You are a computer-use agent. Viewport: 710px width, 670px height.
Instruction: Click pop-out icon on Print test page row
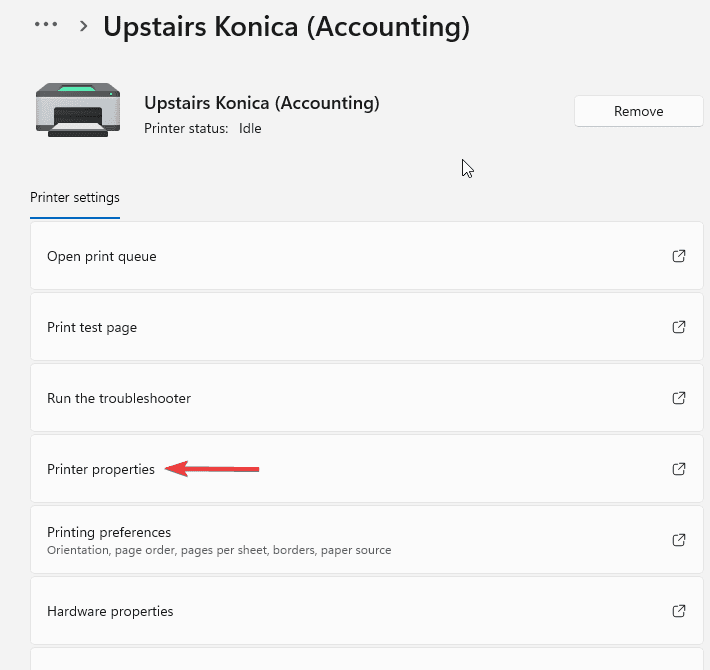(679, 327)
